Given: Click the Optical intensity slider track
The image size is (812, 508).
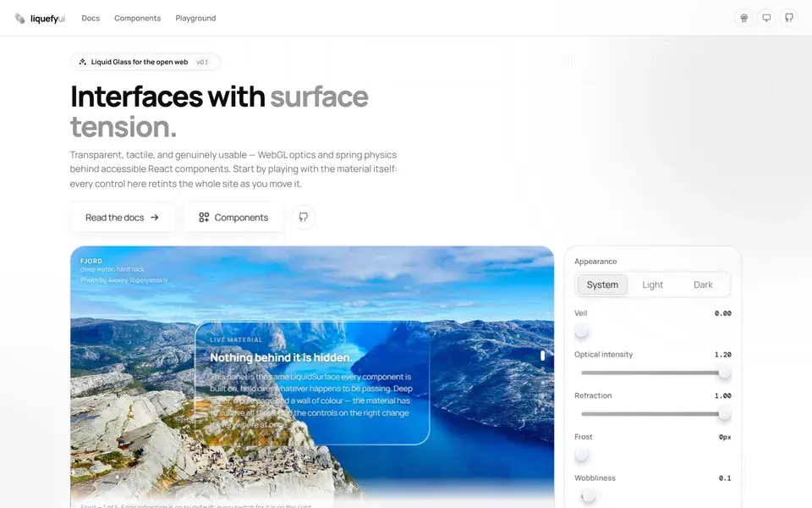Looking at the screenshot, I should (x=652, y=373).
